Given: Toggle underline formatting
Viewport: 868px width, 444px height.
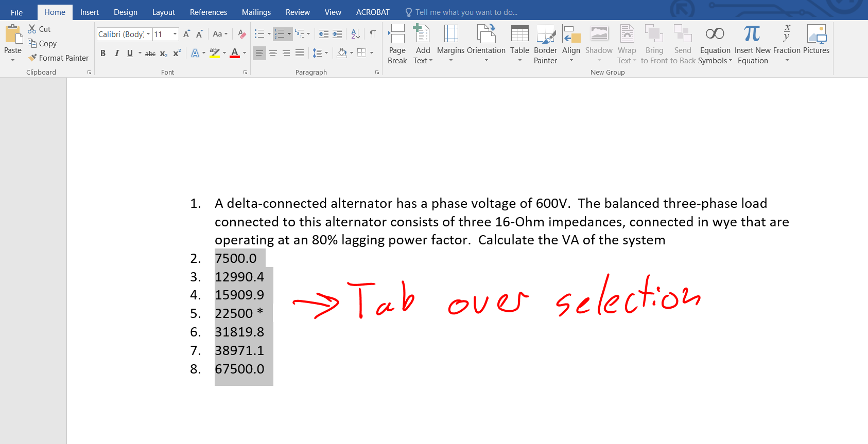Looking at the screenshot, I should [x=130, y=53].
